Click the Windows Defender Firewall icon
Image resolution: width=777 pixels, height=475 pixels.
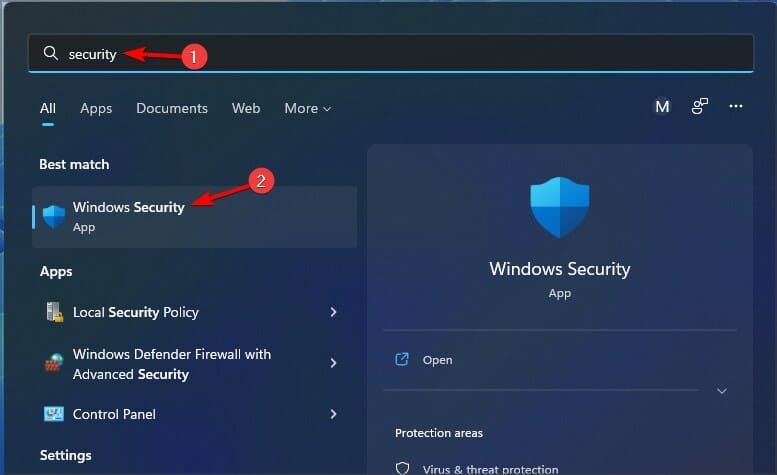click(54, 363)
